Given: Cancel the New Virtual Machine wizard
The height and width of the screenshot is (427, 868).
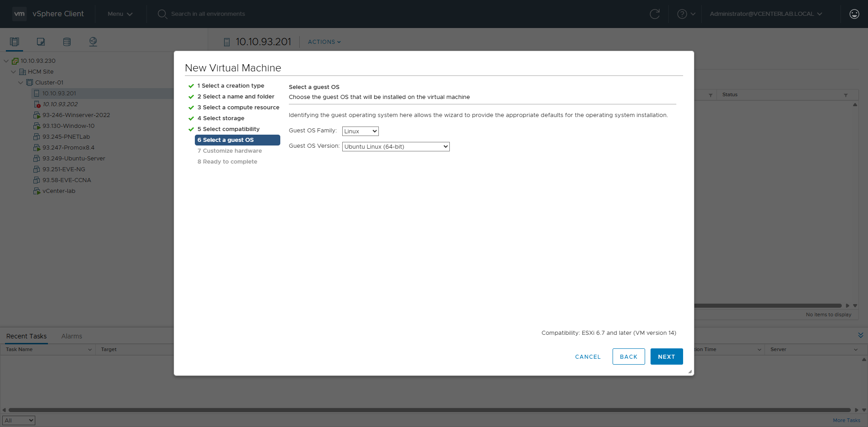Looking at the screenshot, I should point(588,357).
